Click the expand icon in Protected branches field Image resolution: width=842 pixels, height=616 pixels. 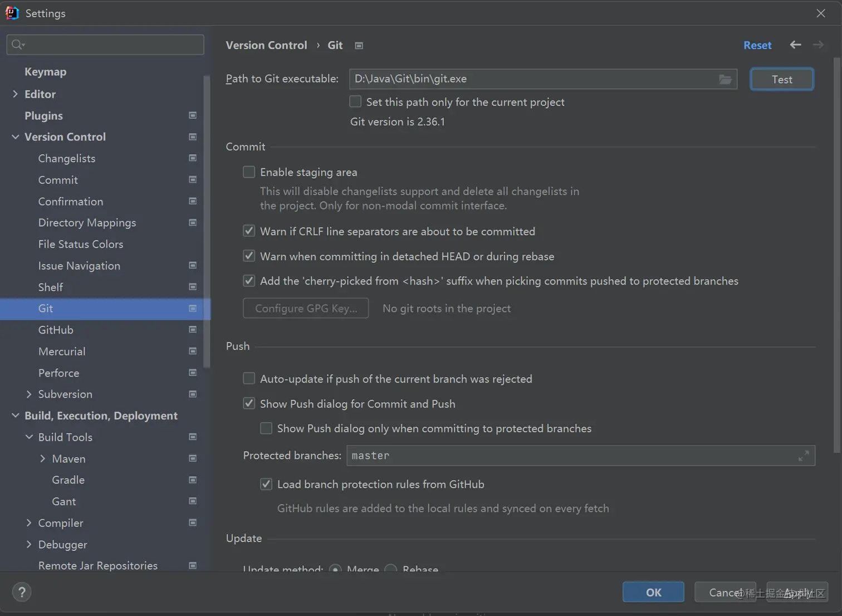pyautogui.click(x=803, y=456)
